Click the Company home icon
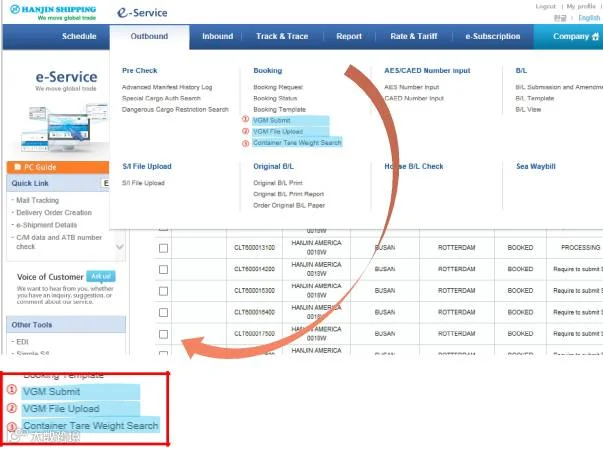This screenshot has width=603, height=449. (595, 37)
